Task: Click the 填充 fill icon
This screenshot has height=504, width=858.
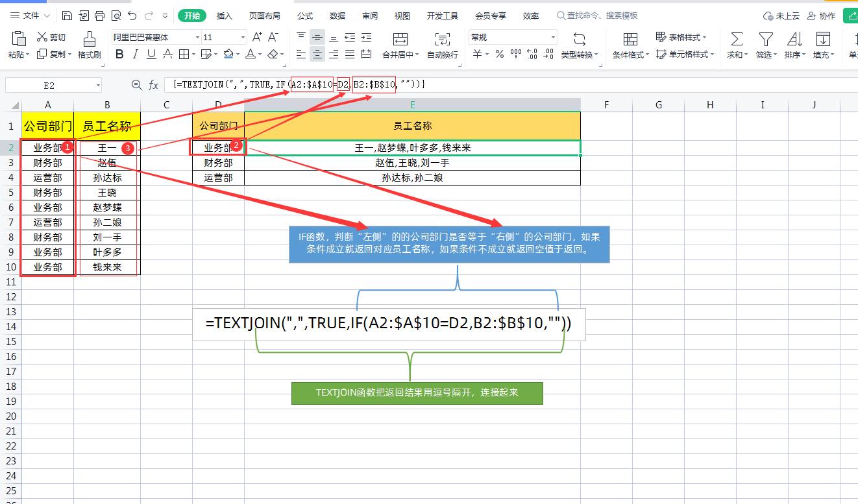Action: pyautogui.click(x=823, y=40)
